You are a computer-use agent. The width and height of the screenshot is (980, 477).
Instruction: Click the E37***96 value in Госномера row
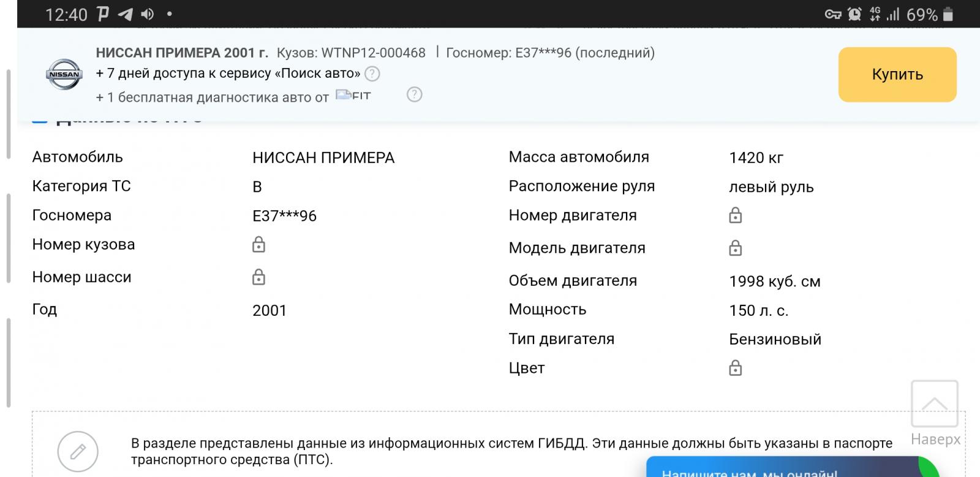[x=284, y=216]
